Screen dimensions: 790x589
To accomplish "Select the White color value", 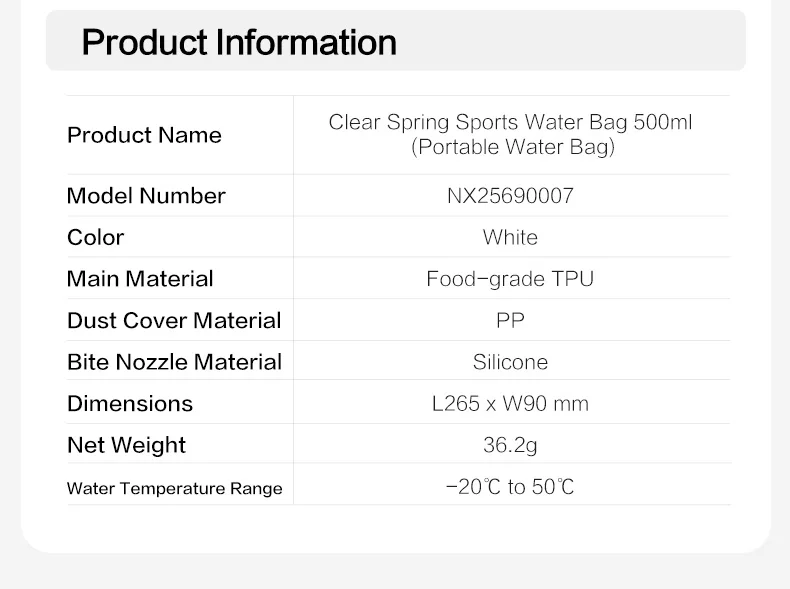I will coord(510,237).
